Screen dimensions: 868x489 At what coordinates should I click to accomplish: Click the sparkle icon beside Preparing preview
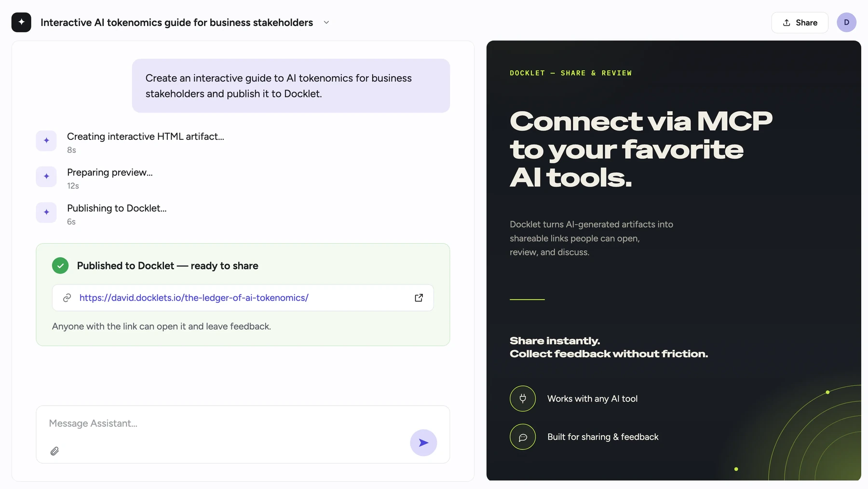pyautogui.click(x=46, y=177)
